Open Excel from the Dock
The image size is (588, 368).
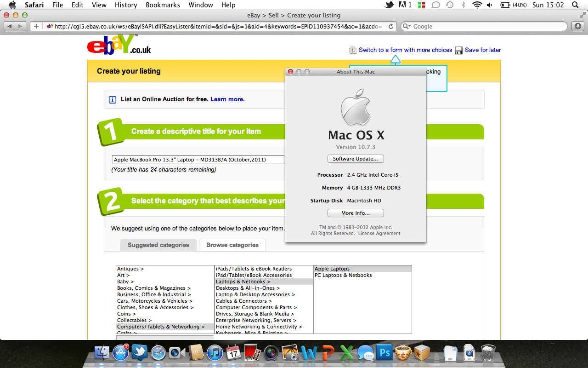[347, 353]
